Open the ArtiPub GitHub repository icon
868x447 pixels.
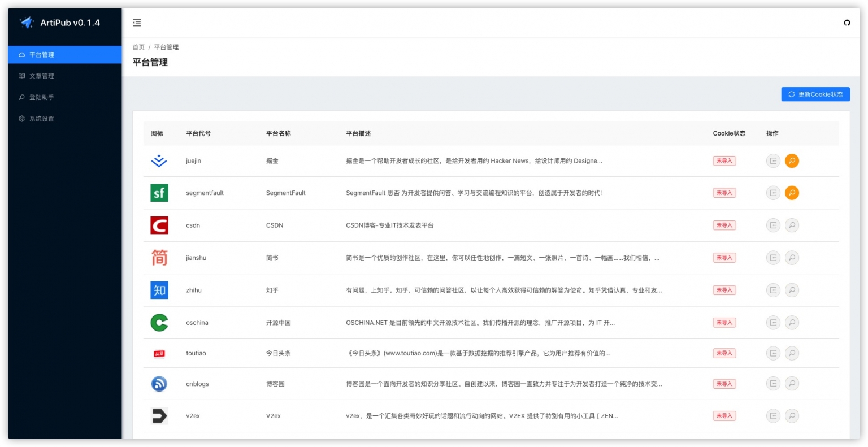(x=847, y=23)
